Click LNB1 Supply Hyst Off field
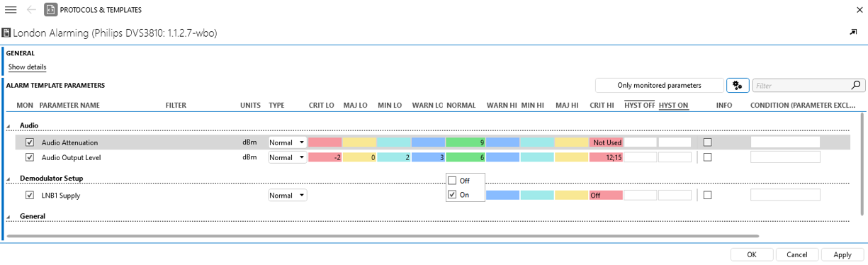 click(x=641, y=195)
